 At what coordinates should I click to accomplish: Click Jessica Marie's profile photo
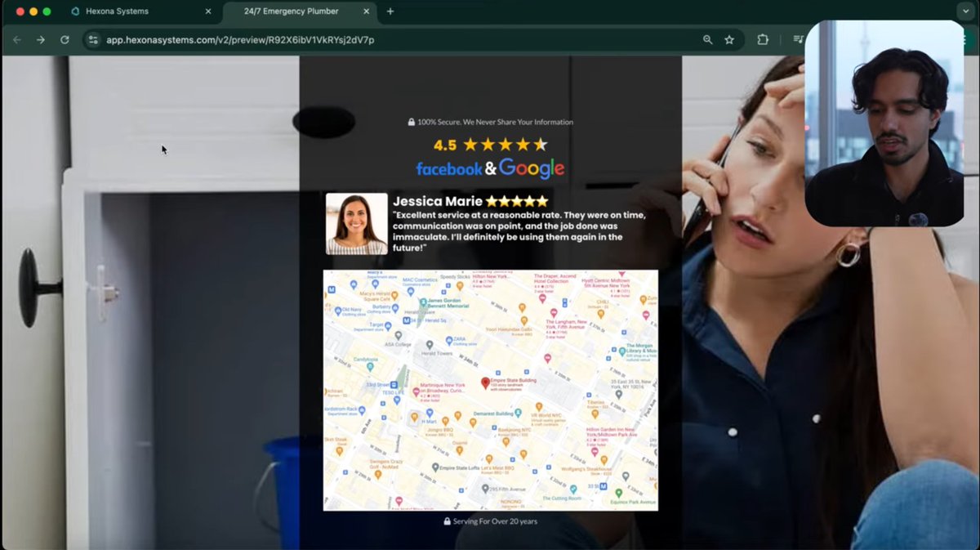[357, 224]
